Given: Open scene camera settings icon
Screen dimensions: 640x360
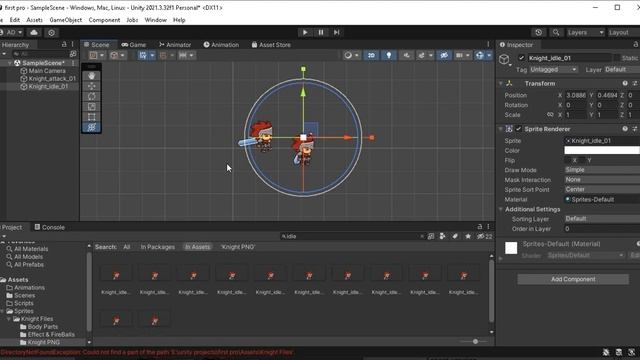Looking at the screenshot, I should pos(460,56).
